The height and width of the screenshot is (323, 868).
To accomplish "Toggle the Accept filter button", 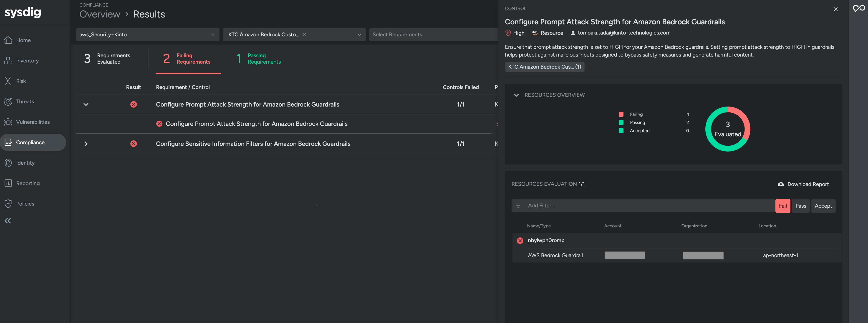I will point(823,206).
